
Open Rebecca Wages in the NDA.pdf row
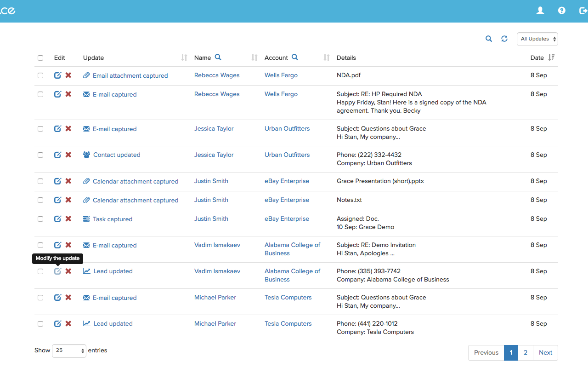click(217, 75)
